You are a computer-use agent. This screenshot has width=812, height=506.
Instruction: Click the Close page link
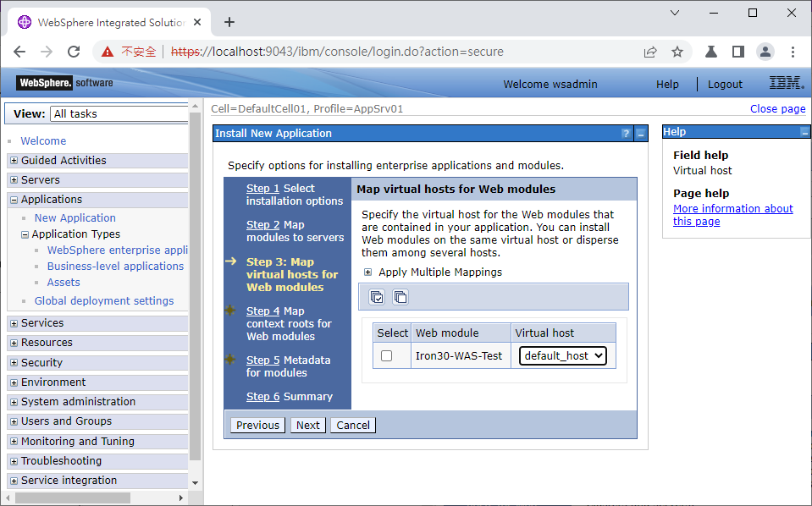click(778, 108)
